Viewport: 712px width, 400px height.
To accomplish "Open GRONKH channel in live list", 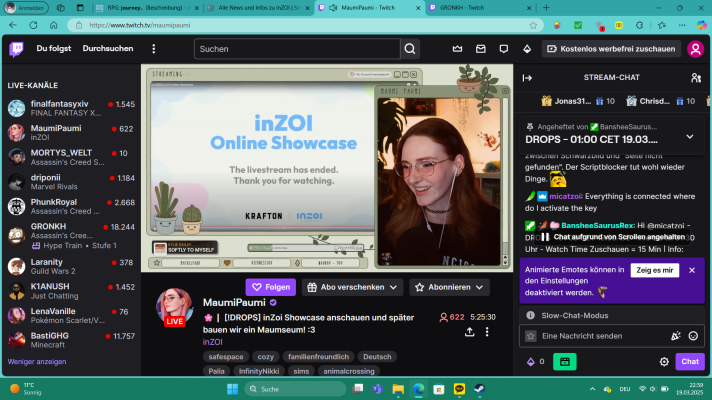I will [x=71, y=236].
